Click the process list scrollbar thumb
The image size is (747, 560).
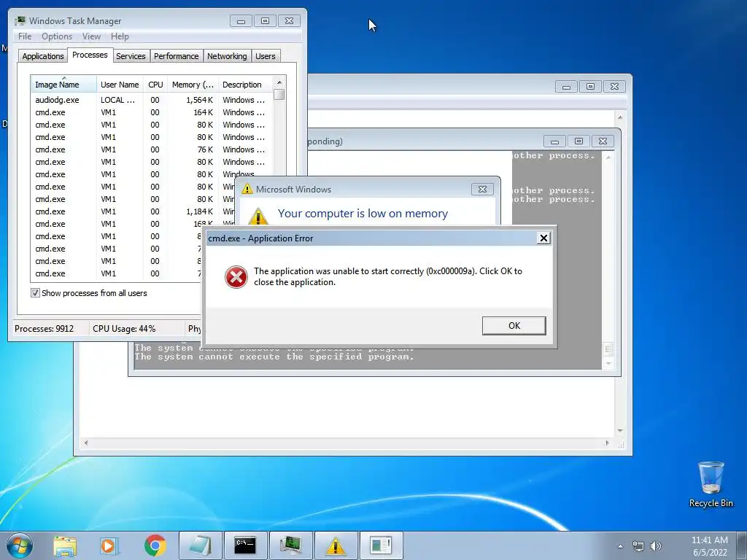click(279, 94)
